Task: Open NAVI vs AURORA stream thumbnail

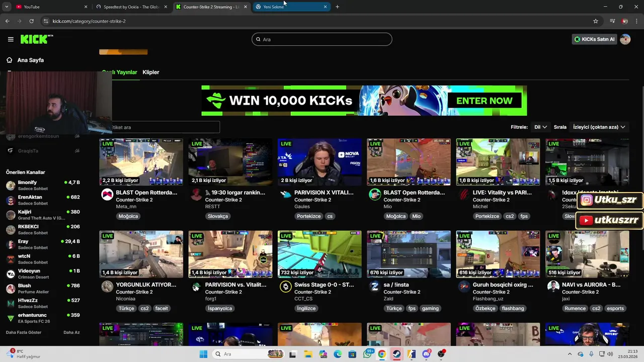Action: pyautogui.click(x=587, y=254)
